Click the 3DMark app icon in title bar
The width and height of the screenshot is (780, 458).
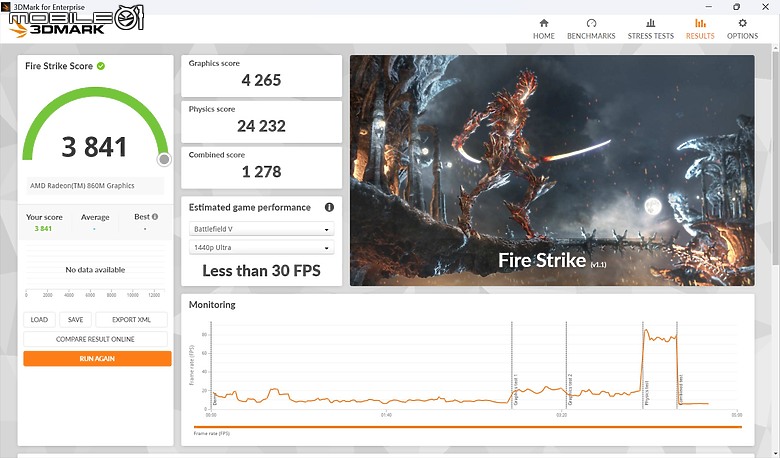[5, 6]
